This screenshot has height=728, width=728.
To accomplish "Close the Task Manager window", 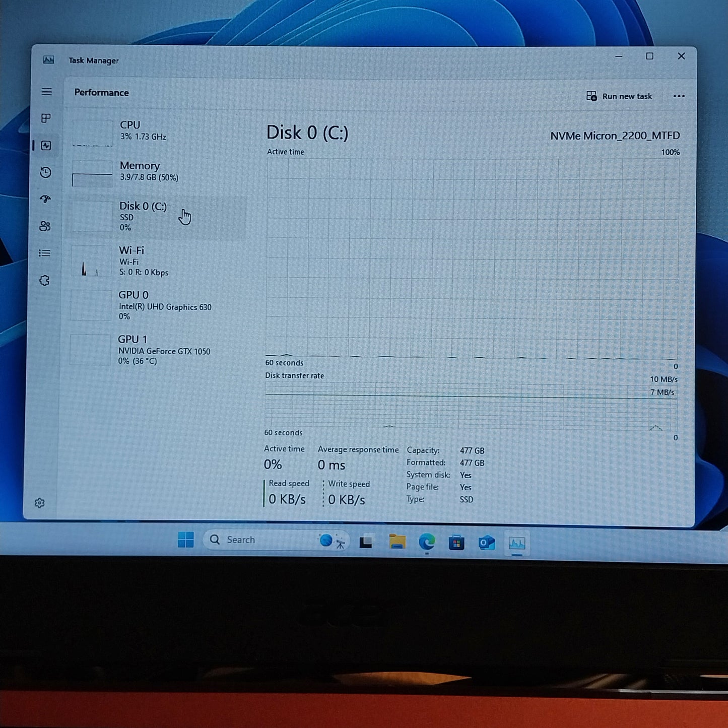I will 681,56.
